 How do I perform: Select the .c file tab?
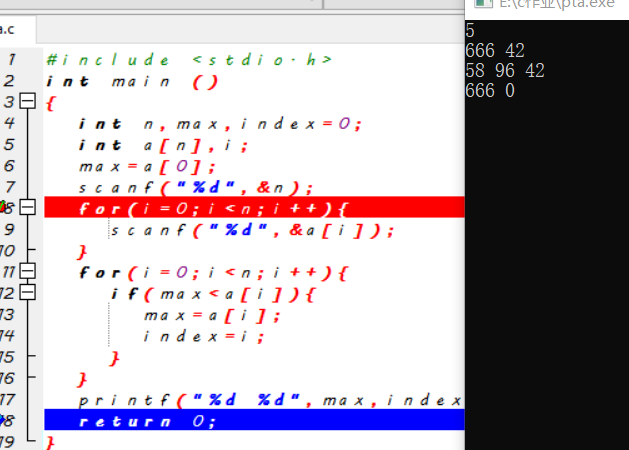point(17,29)
